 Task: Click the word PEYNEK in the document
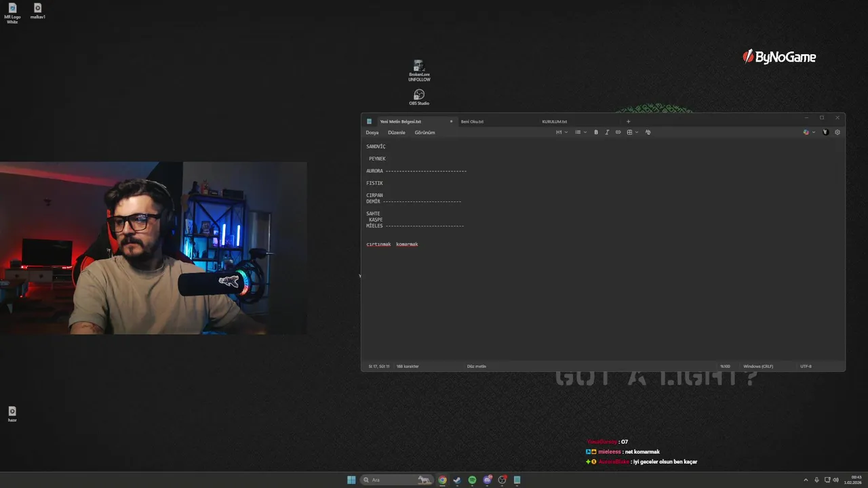pos(377,159)
